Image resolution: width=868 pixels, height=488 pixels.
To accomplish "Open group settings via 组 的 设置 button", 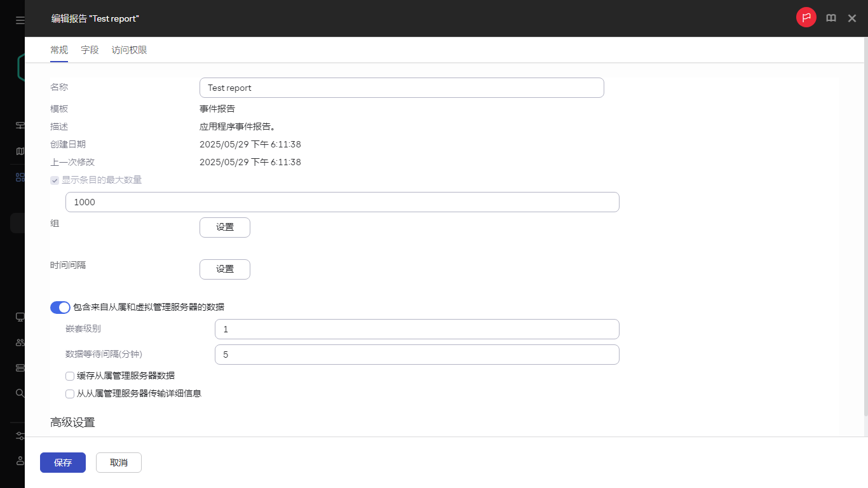I will tap(224, 227).
